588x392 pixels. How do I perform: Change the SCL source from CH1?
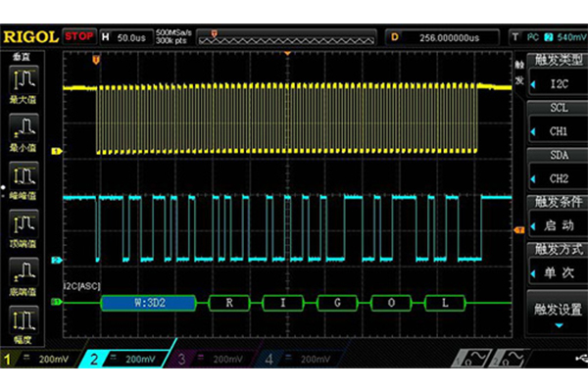point(554,120)
